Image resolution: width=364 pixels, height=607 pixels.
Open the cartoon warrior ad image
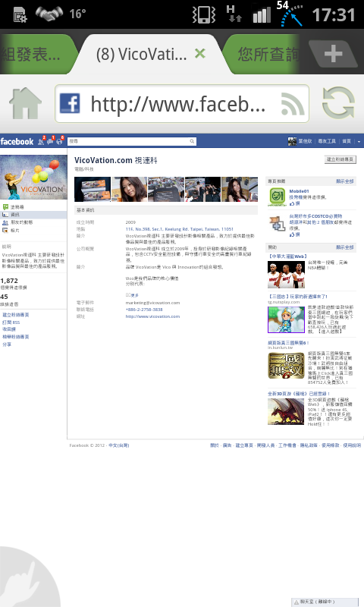tap(286, 319)
